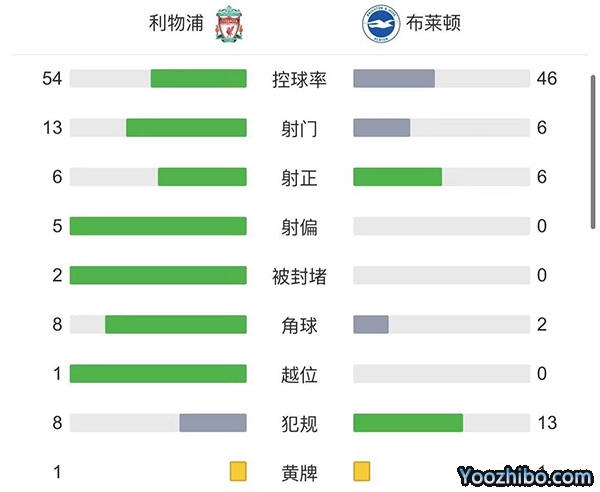Click Liverpool's gray fouls bar
The height and width of the screenshot is (492, 600).
click(212, 423)
